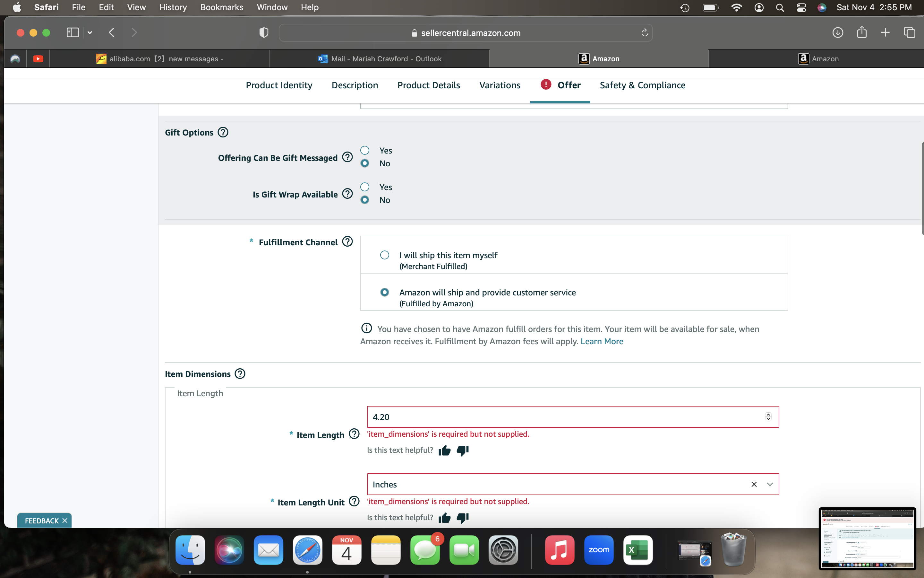Show Safari downloads
This screenshot has height=578, width=924.
tap(838, 32)
